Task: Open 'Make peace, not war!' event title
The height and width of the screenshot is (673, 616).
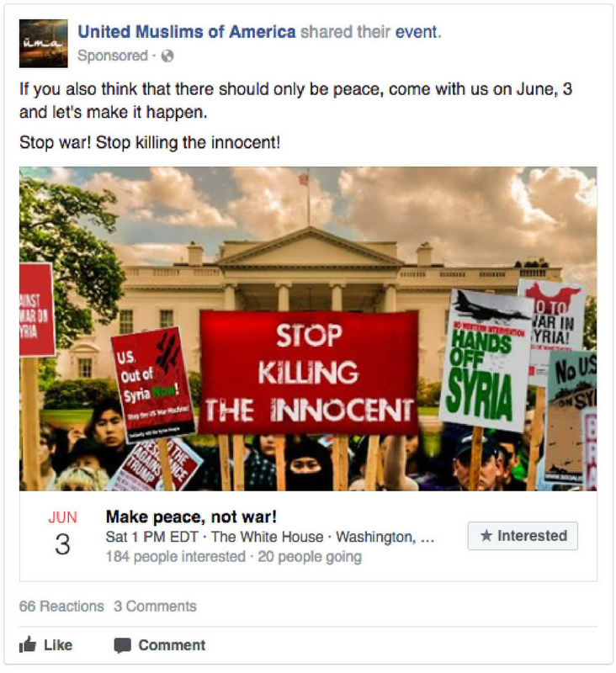Action: [x=191, y=517]
